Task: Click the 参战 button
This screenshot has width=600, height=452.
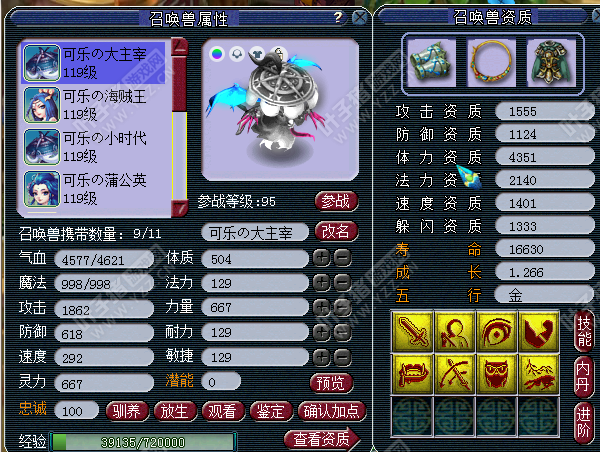Action: coord(336,201)
